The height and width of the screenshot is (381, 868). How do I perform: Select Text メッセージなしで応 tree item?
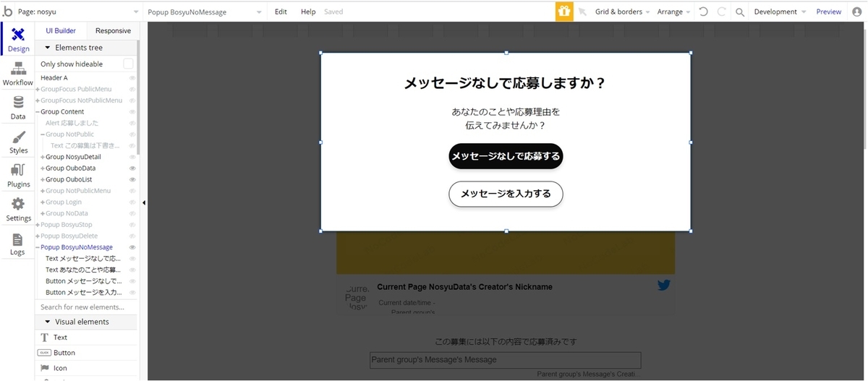pos(83,258)
